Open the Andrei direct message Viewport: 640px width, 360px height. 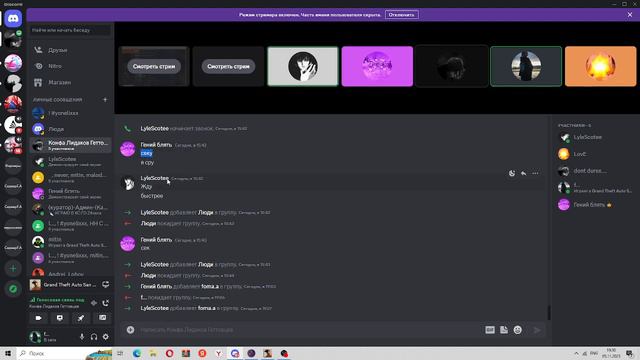coord(70,274)
